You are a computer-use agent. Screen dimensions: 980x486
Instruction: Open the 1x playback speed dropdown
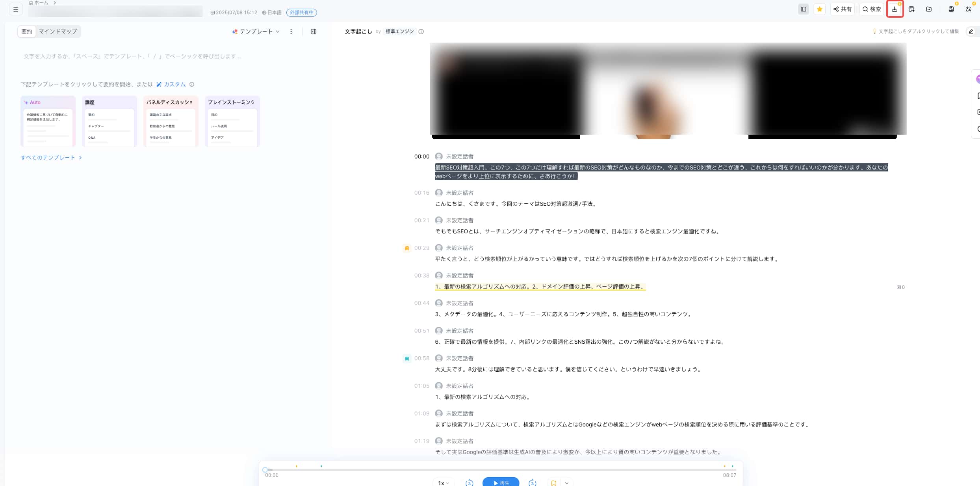click(443, 483)
